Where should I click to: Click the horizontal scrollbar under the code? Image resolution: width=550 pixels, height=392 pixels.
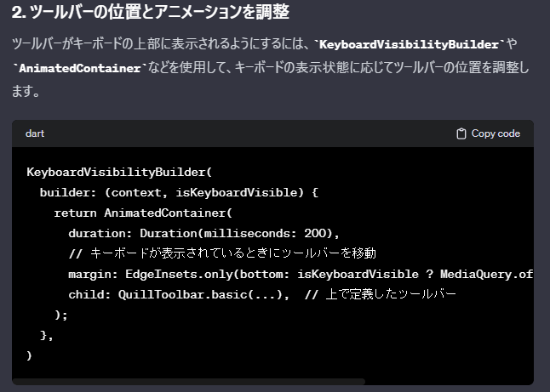coord(189,381)
